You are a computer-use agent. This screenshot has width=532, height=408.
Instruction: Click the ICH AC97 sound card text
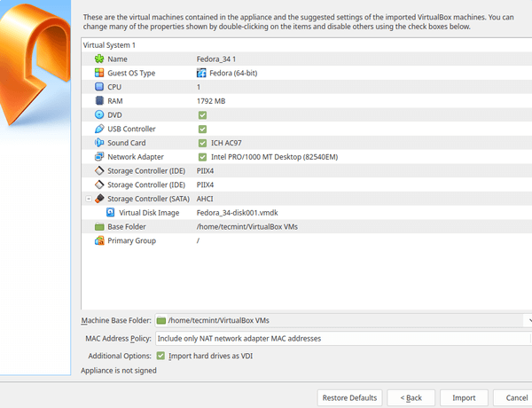(x=226, y=143)
